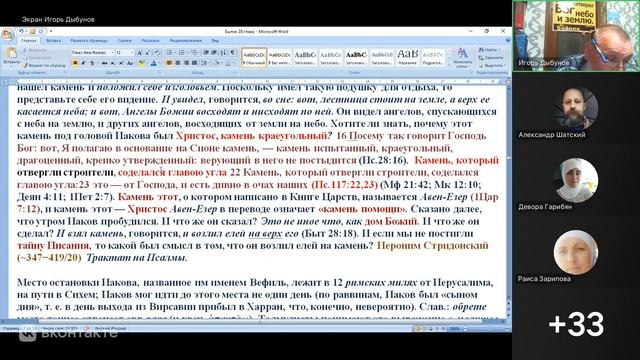This screenshot has height=360, width=640.
Task: Show the +33 more participants
Action: (x=576, y=324)
